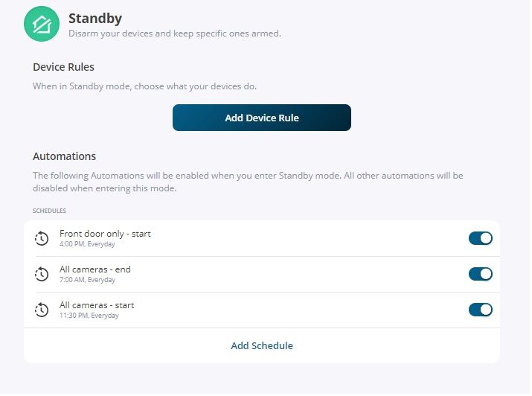The width and height of the screenshot is (532, 396).
Task: Click the Device Rules heading
Action: (x=64, y=67)
